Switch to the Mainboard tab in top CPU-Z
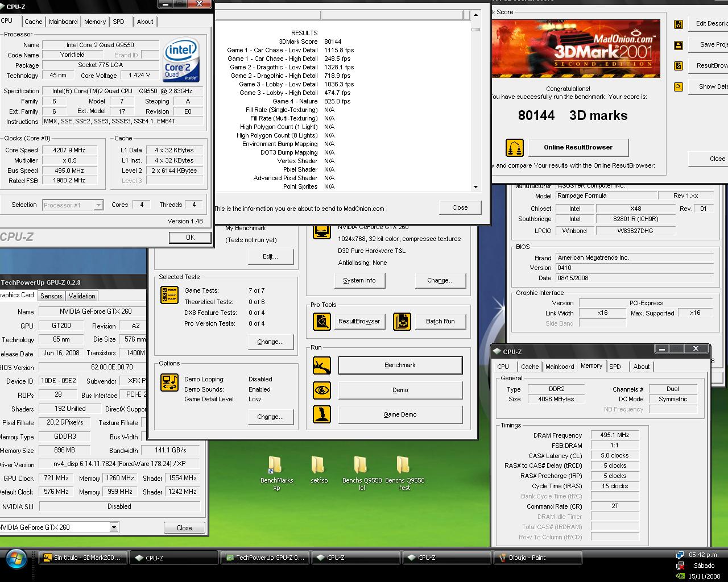Image resolution: width=728 pixels, height=582 pixels. (63, 22)
